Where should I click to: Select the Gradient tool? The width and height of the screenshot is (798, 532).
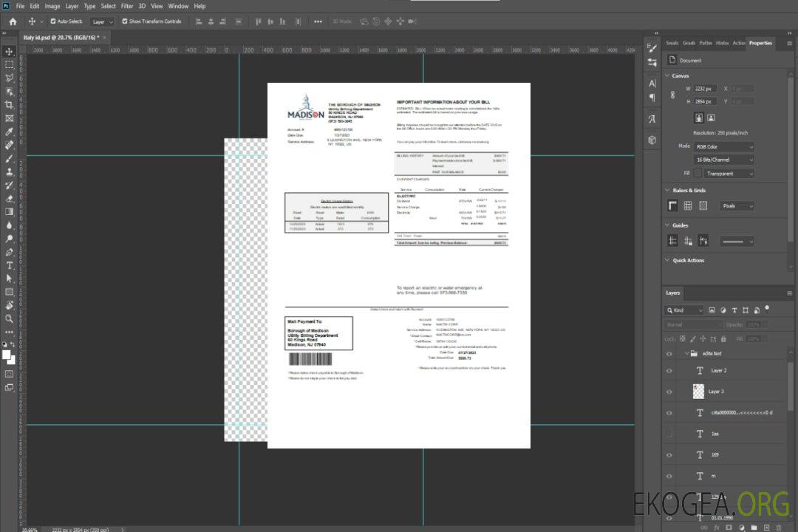(x=9, y=212)
